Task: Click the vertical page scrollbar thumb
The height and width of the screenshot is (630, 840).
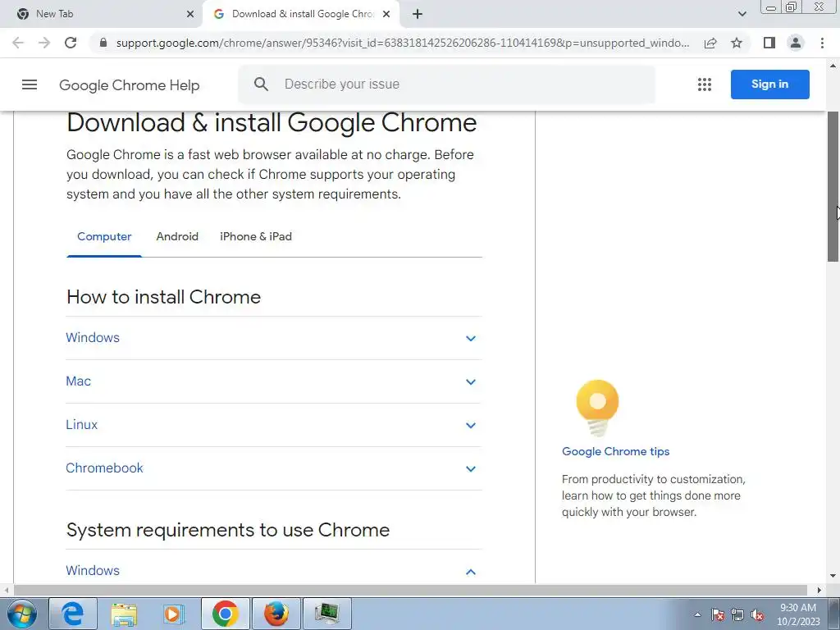Action: (x=833, y=186)
